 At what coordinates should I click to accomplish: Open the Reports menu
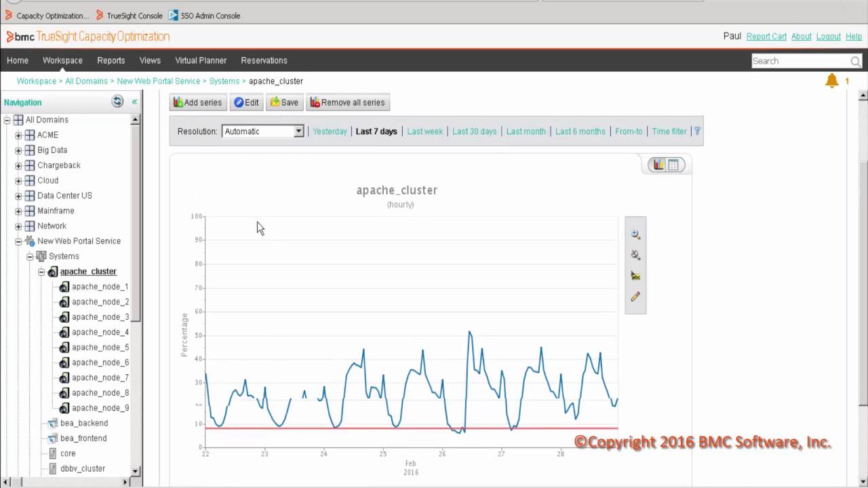tap(111, 60)
